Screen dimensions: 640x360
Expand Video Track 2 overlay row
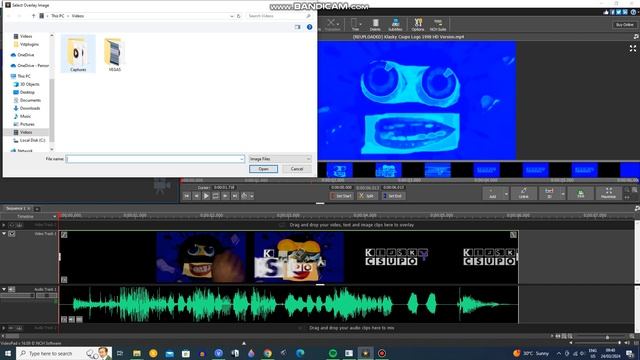tap(4, 225)
